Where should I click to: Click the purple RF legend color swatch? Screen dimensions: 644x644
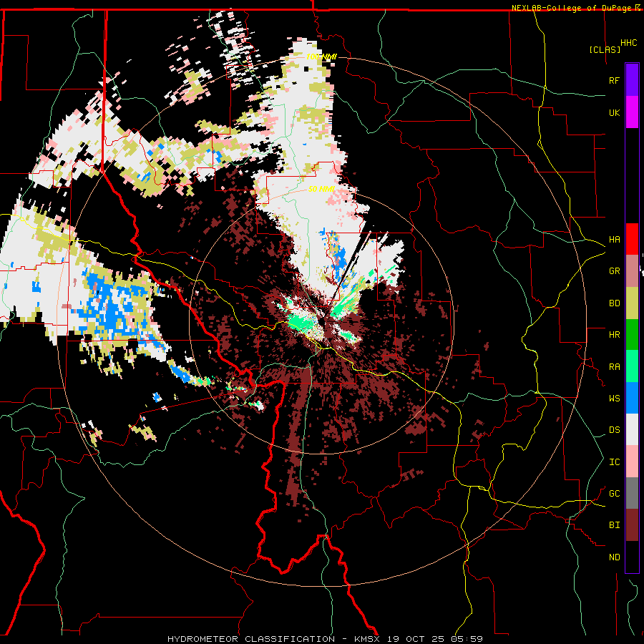tap(632, 80)
